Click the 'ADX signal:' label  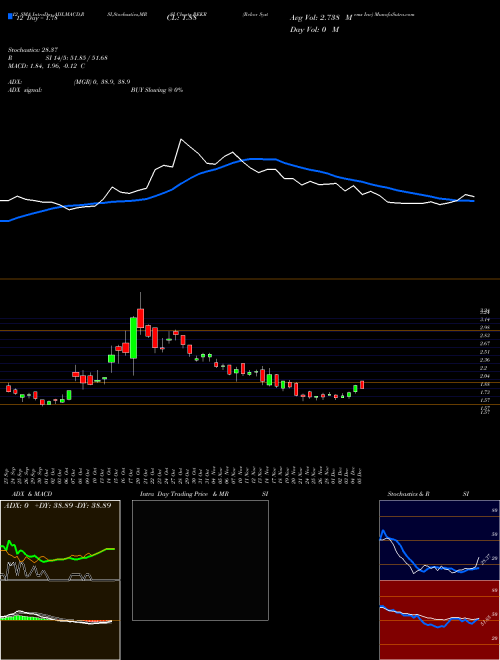[x=25, y=90]
